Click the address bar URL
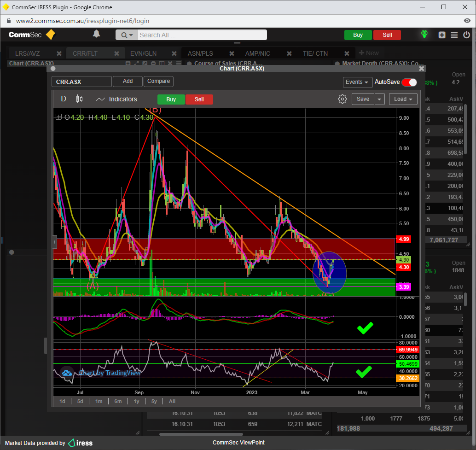Viewport: 476px width, 450px height. [82, 21]
